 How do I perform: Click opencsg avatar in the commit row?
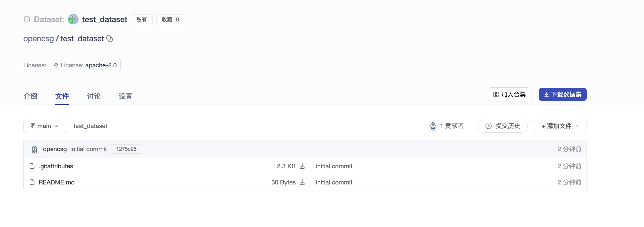pyautogui.click(x=34, y=149)
